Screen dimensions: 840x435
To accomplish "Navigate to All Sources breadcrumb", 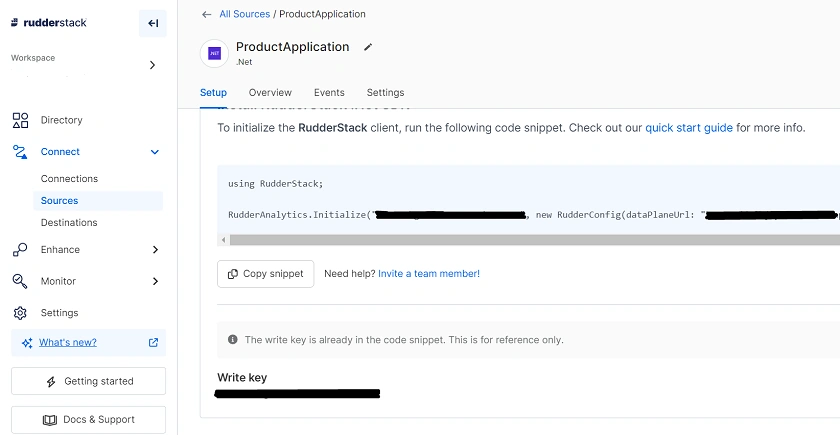I will (x=244, y=14).
